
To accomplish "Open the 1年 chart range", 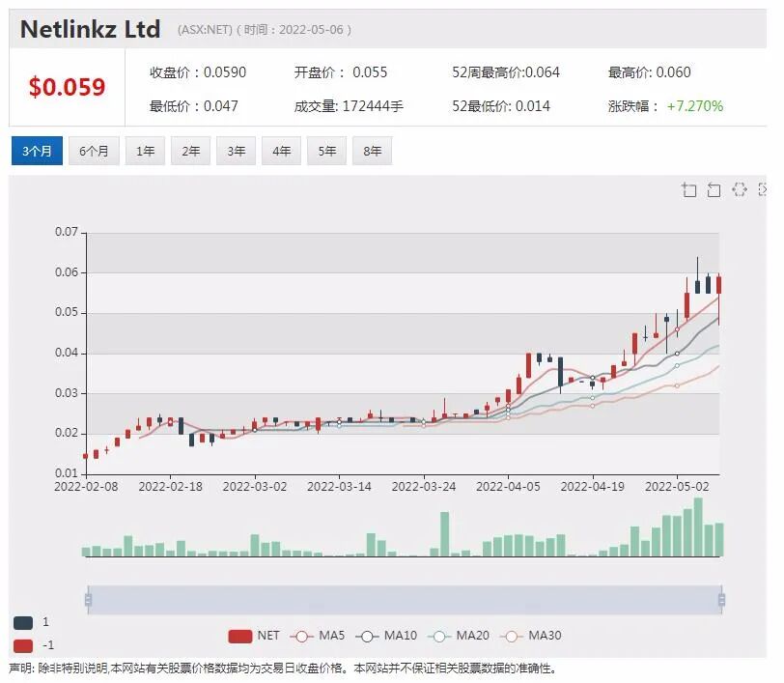I will pos(145,151).
